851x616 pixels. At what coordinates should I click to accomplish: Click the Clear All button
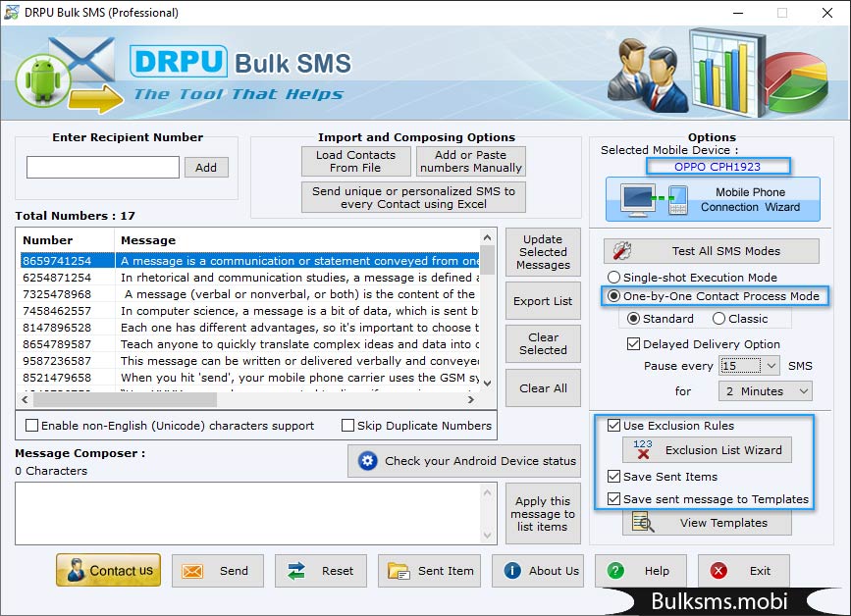pyautogui.click(x=543, y=388)
